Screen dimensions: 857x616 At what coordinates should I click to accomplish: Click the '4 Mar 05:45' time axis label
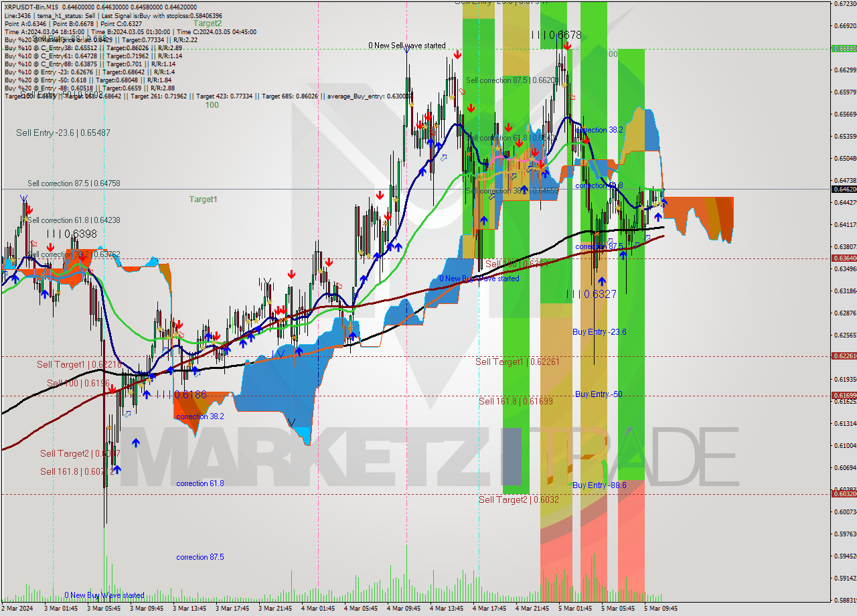point(360,609)
